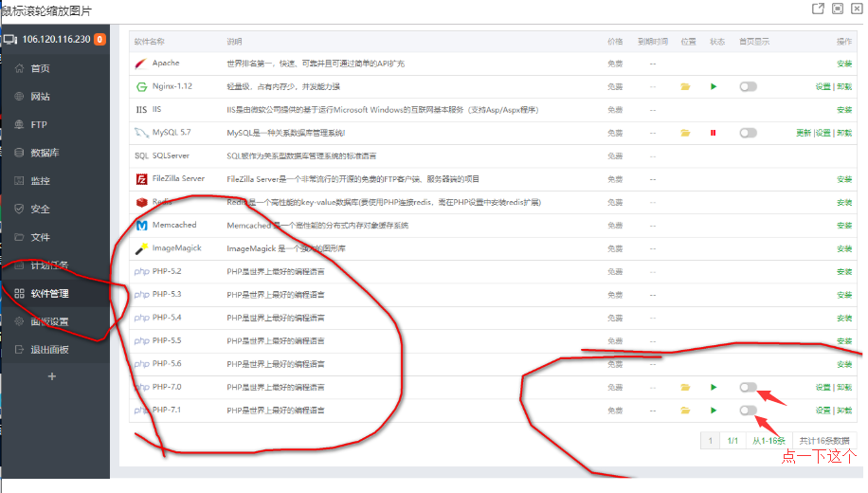This screenshot has width=868, height=493.
Task: Click the plus icon below the sidebar
Action: (52, 376)
